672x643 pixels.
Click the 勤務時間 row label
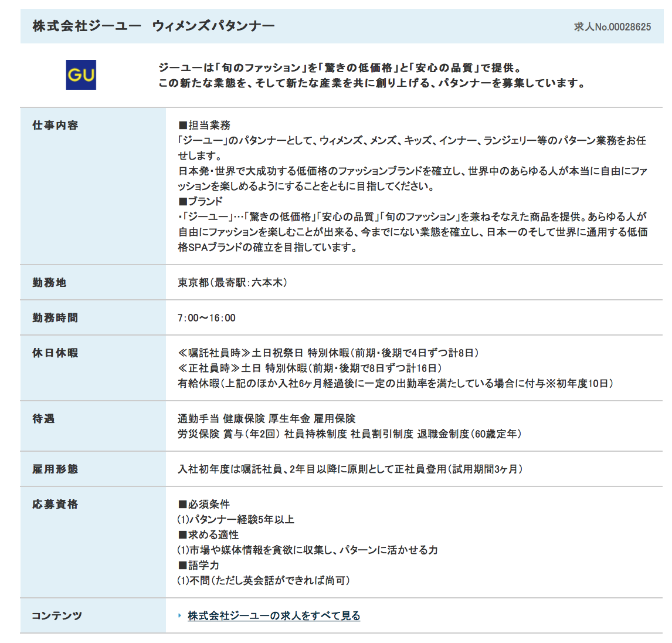pos(55,317)
